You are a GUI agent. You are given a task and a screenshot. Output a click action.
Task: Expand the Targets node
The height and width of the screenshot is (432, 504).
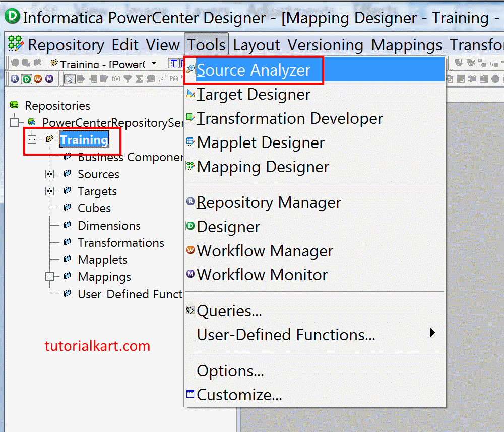coord(49,191)
